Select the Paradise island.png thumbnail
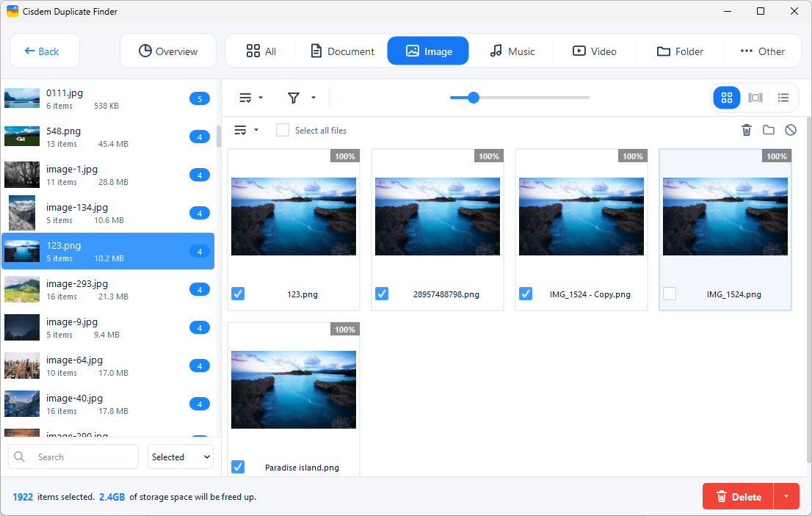Screen dimensions: 812x516 click(x=294, y=390)
